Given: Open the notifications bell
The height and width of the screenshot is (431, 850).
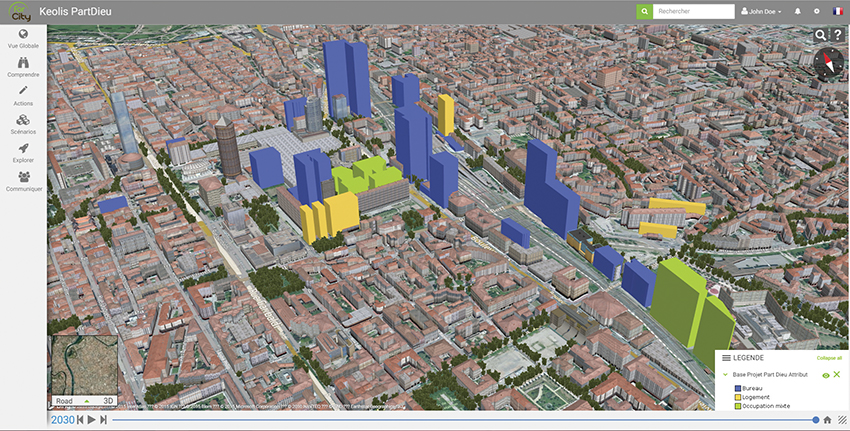Looking at the screenshot, I should 797,11.
